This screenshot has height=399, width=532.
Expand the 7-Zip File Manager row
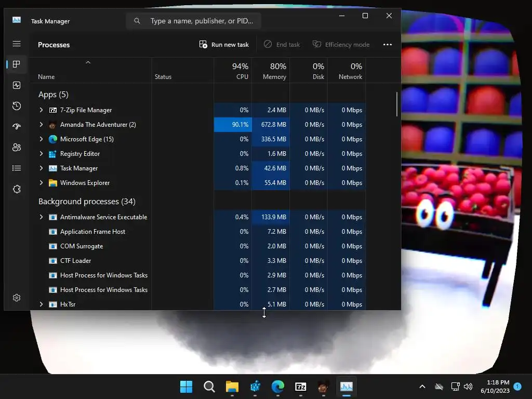click(x=41, y=110)
